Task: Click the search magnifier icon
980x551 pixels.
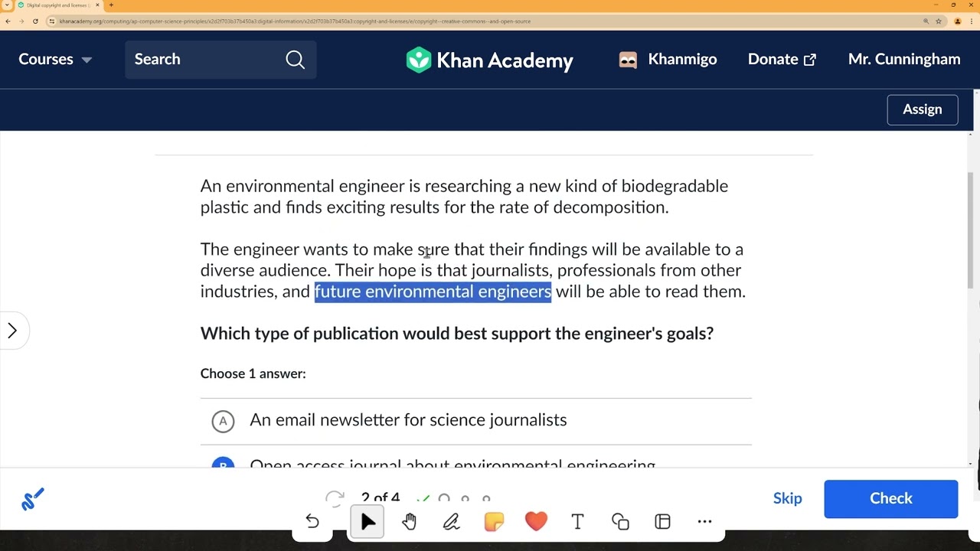Action: [296, 60]
